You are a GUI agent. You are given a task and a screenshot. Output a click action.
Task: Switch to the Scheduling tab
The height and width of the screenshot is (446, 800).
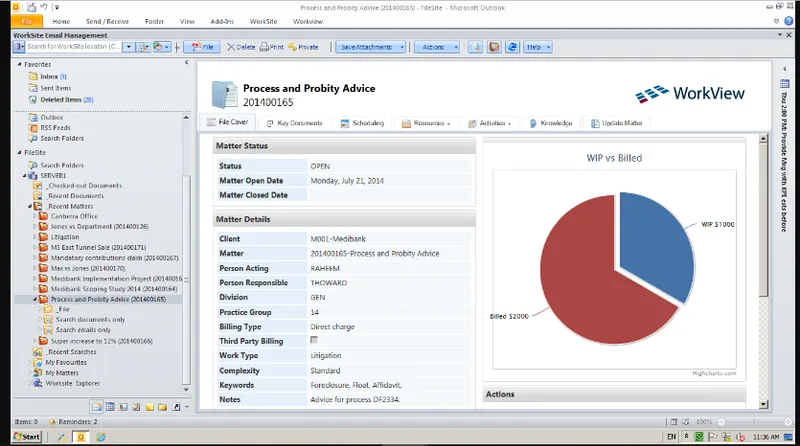click(x=362, y=123)
